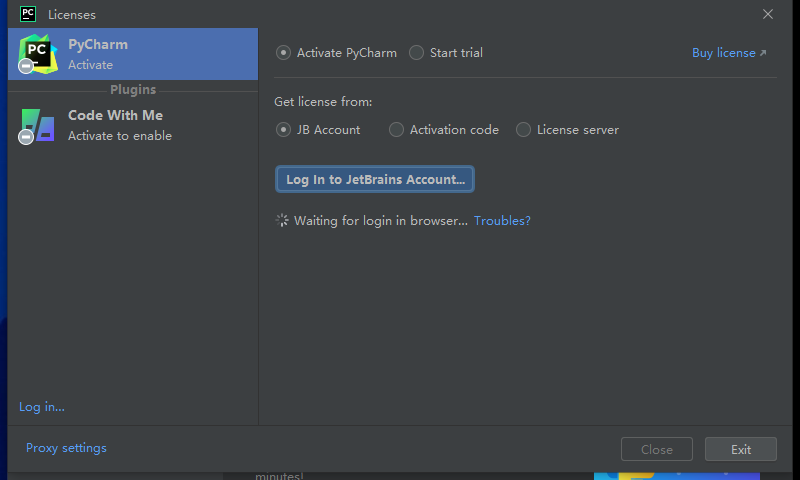Select the Code With Me plugin entry
Screen dimensions: 800x480
[x=133, y=125]
